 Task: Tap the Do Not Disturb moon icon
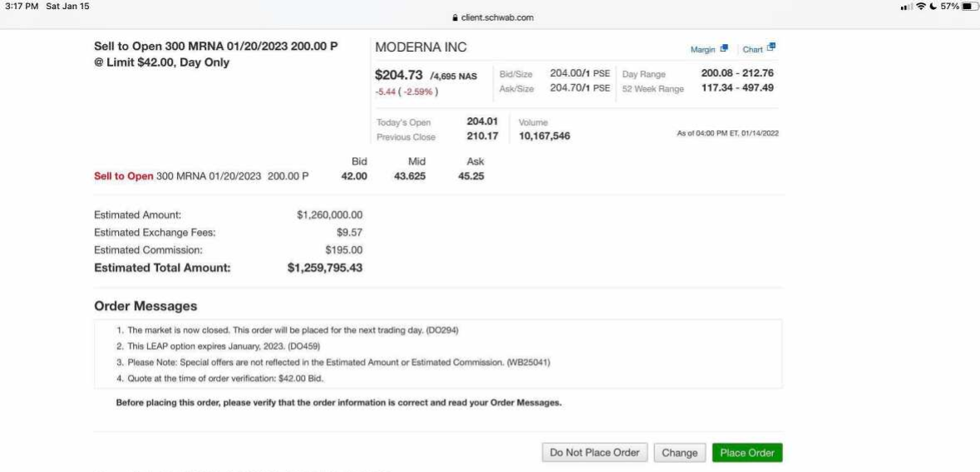click(x=933, y=7)
